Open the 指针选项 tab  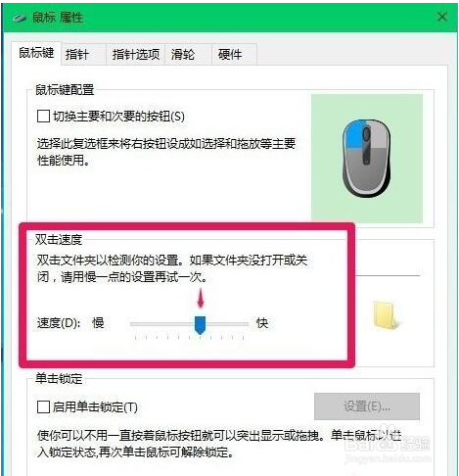[x=136, y=54]
